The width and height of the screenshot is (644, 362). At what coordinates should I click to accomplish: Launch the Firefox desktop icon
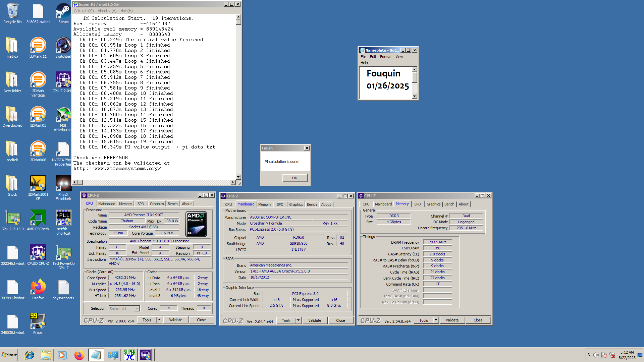pos(38,289)
